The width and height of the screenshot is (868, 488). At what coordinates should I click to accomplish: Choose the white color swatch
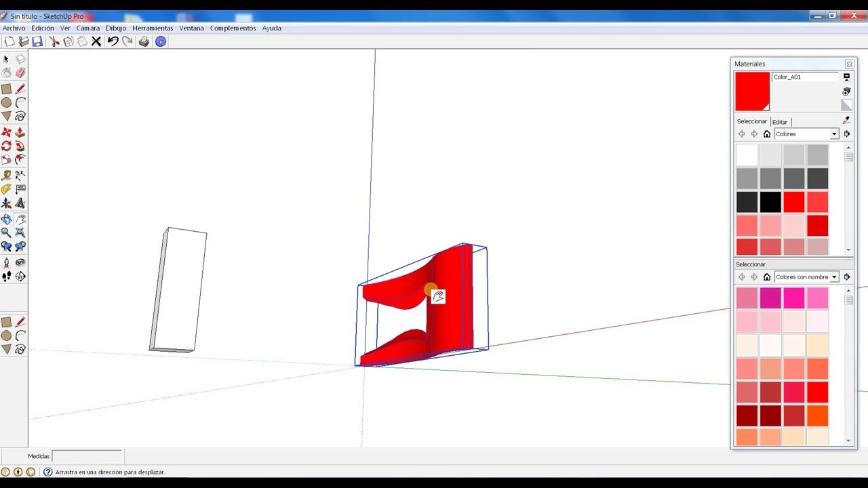pyautogui.click(x=747, y=155)
